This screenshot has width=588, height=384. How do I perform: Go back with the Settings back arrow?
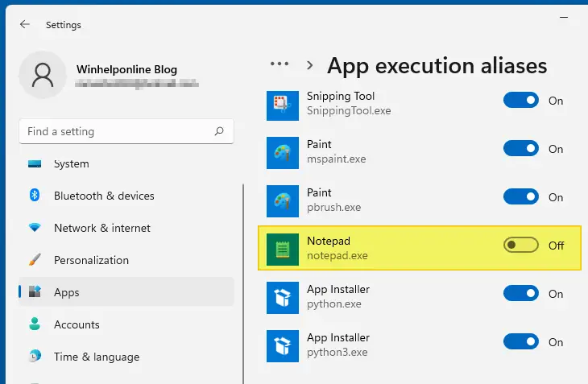[x=25, y=24]
